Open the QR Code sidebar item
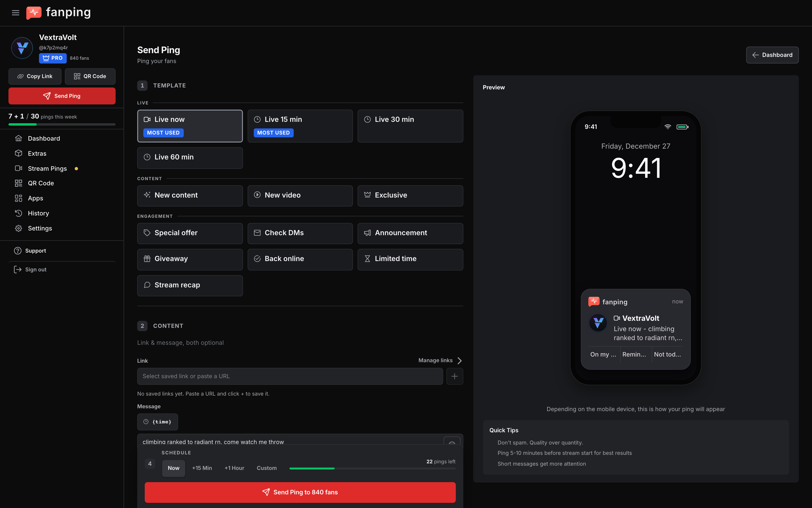This screenshot has height=508, width=812. [41, 183]
